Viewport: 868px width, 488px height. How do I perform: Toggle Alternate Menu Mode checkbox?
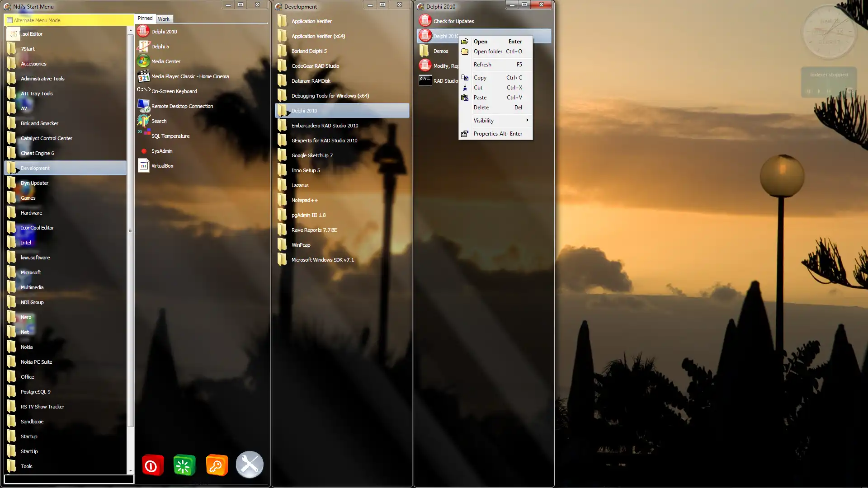pos(9,20)
